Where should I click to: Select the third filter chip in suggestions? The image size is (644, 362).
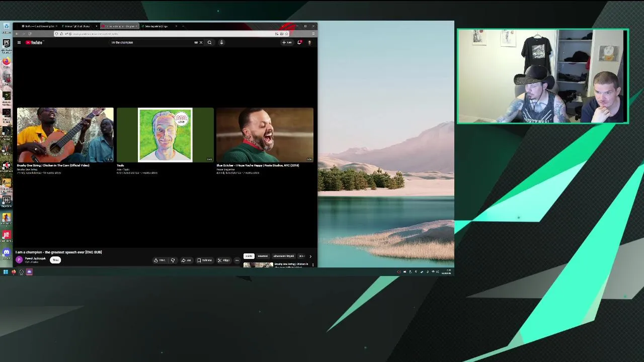283,256
